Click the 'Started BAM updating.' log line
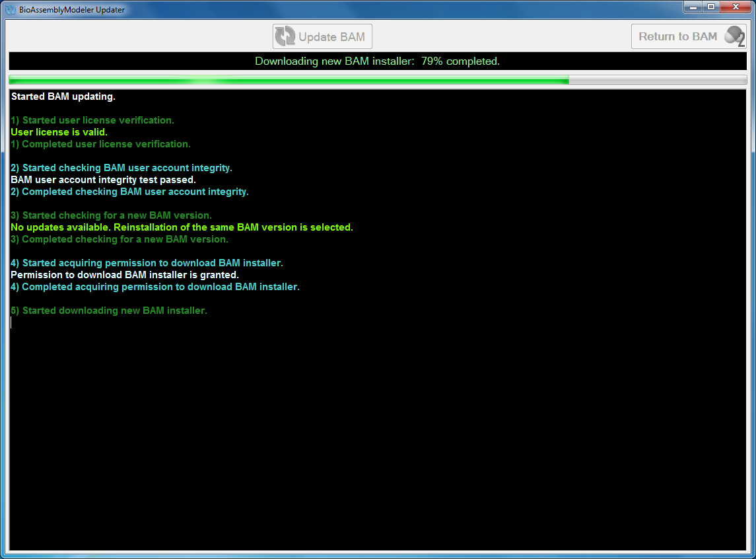The height and width of the screenshot is (559, 756). click(63, 96)
